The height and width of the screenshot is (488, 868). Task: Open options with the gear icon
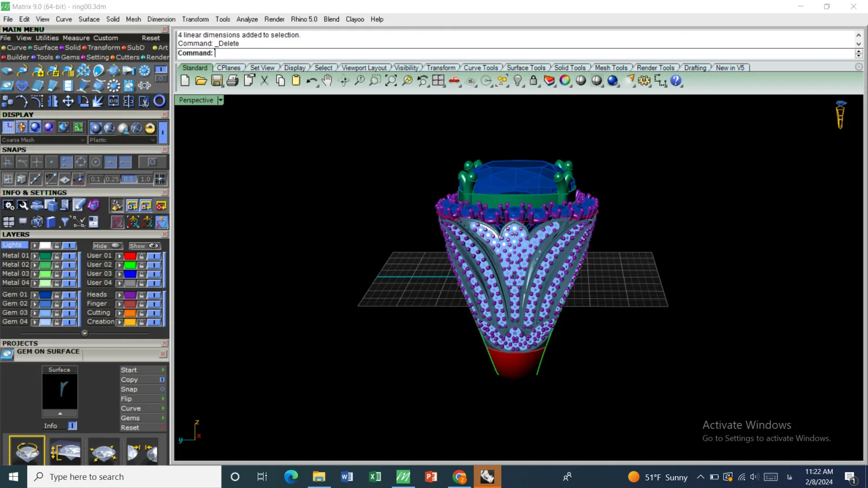(644, 81)
